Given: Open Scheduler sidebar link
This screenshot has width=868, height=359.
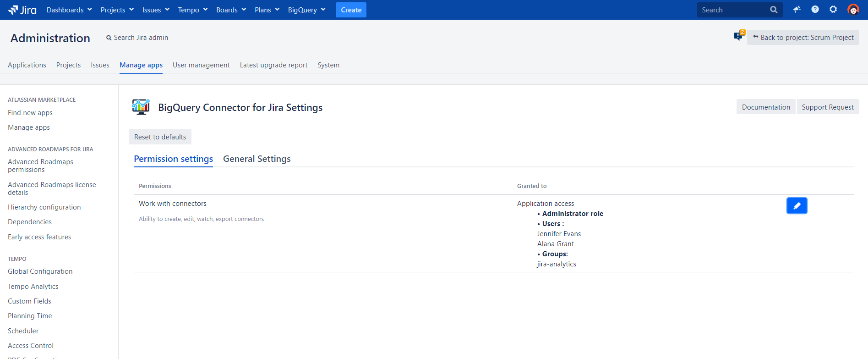Looking at the screenshot, I should coord(23,331).
